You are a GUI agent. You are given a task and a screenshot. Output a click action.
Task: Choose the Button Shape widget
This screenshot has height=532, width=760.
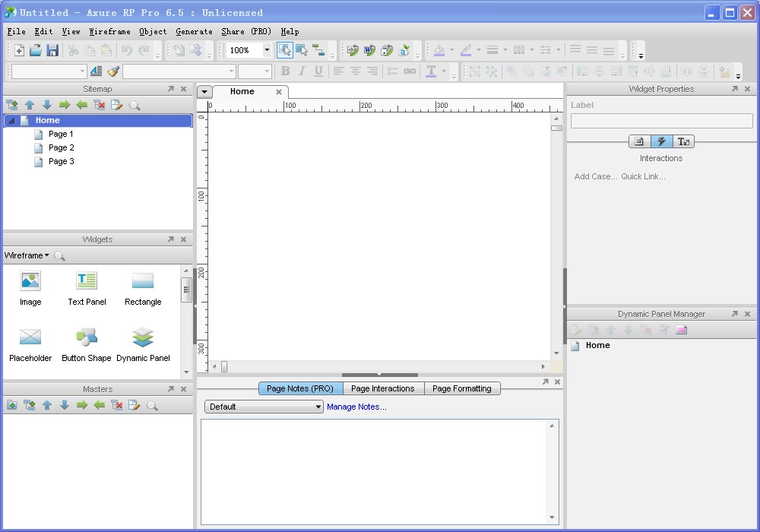pyautogui.click(x=86, y=337)
